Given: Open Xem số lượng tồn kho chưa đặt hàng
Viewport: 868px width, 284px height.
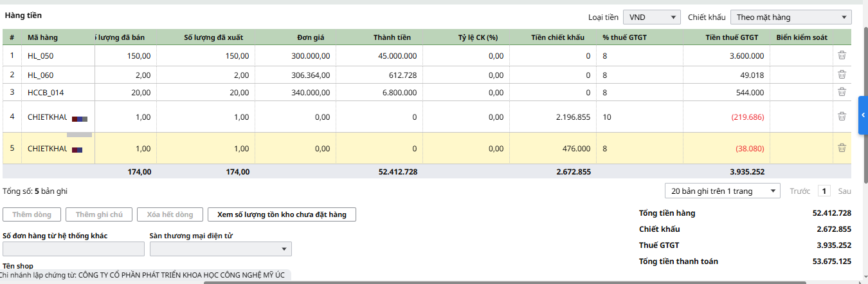Looking at the screenshot, I should (x=282, y=214).
